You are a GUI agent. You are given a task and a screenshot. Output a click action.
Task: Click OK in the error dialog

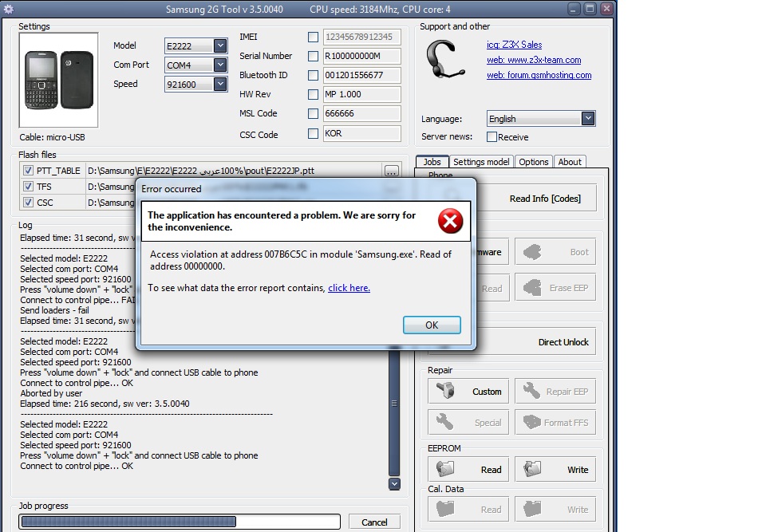432,325
